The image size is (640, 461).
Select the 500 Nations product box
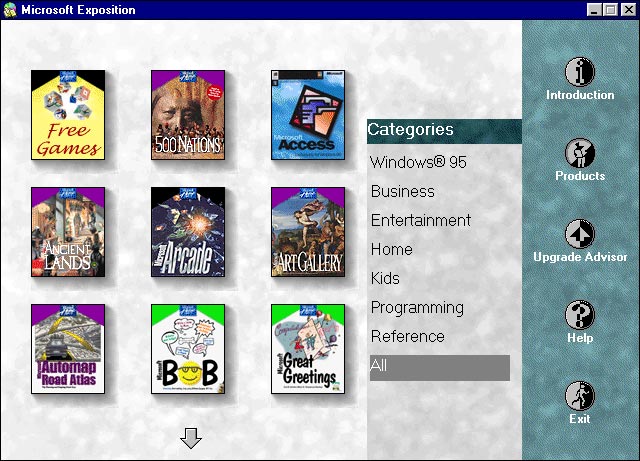(188, 115)
